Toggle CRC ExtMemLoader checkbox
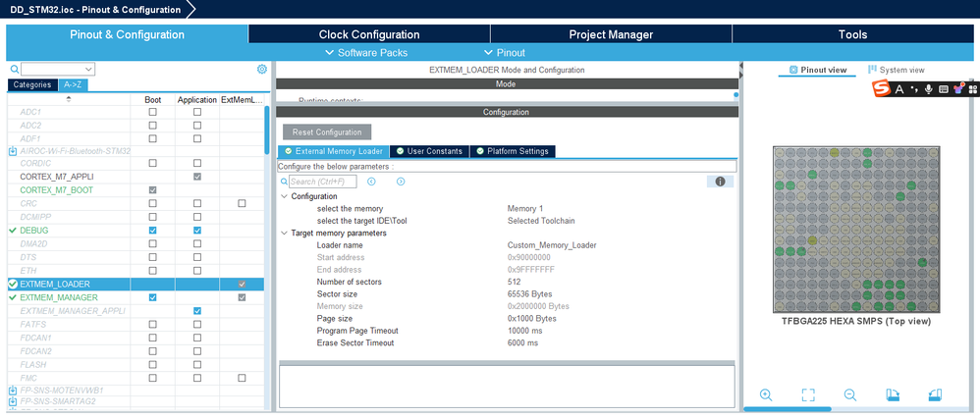980x419 pixels. point(242,203)
